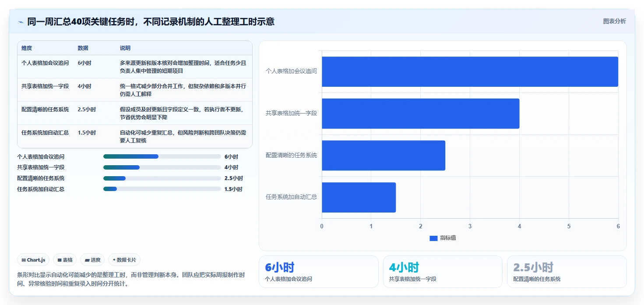Click the 任务系统加自动汇总 chart bar

[x=359, y=198]
